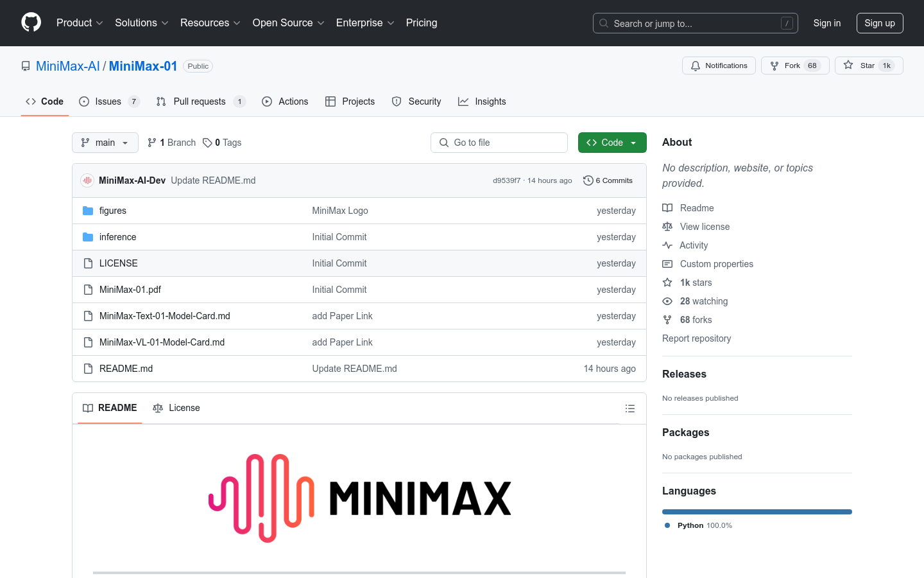The image size is (924, 578).
Task: Expand the Enterprise menu
Action: (365, 22)
